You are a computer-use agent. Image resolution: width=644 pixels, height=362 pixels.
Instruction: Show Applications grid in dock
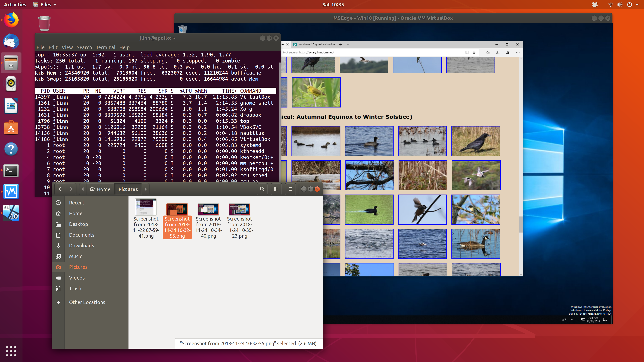pyautogui.click(x=11, y=351)
